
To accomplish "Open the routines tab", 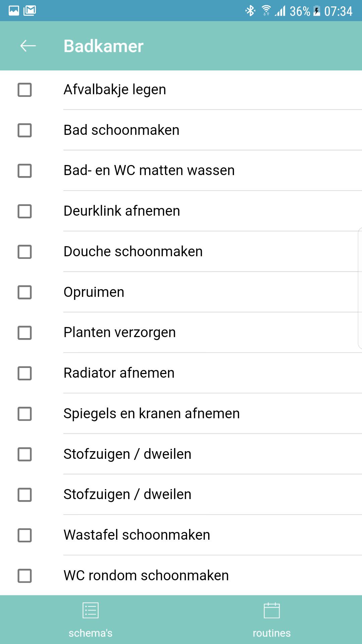I will [x=271, y=620].
